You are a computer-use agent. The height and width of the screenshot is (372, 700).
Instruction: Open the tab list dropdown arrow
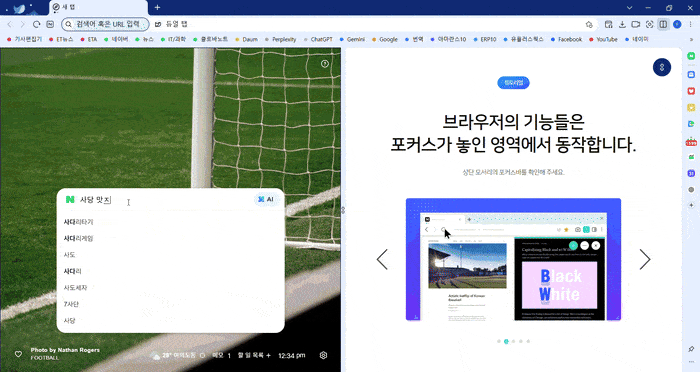point(629,8)
